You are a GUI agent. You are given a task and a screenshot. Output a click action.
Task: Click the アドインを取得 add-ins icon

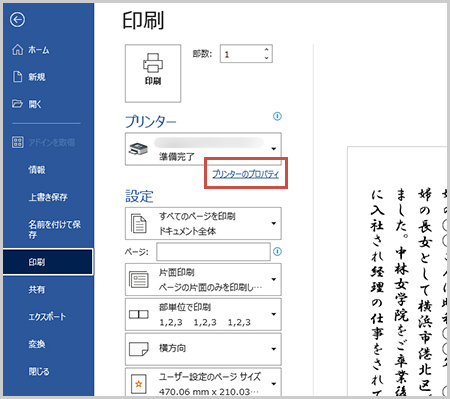(18, 142)
